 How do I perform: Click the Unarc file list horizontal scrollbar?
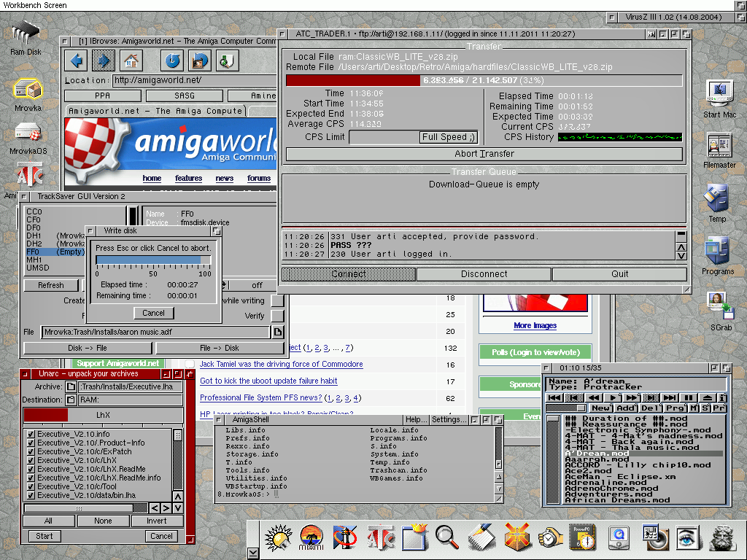tap(86, 508)
